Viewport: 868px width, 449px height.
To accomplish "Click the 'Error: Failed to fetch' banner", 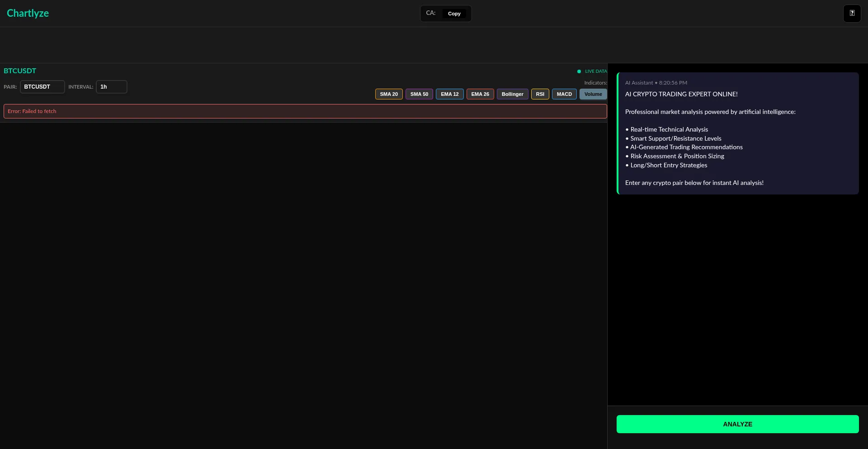I will (x=305, y=111).
